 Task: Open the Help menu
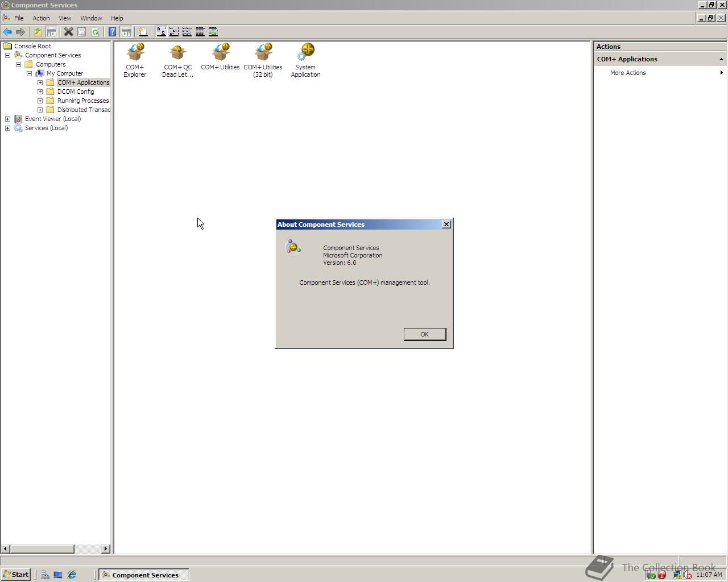[117, 18]
